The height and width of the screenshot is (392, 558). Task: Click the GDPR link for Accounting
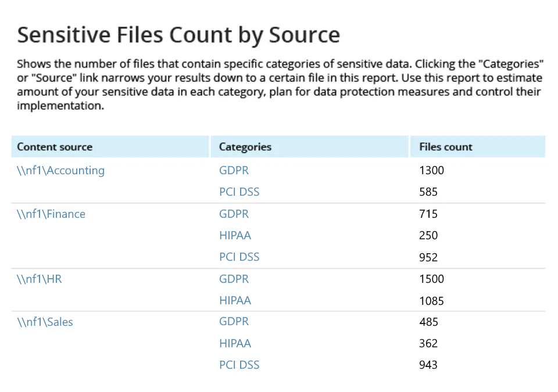pos(234,170)
